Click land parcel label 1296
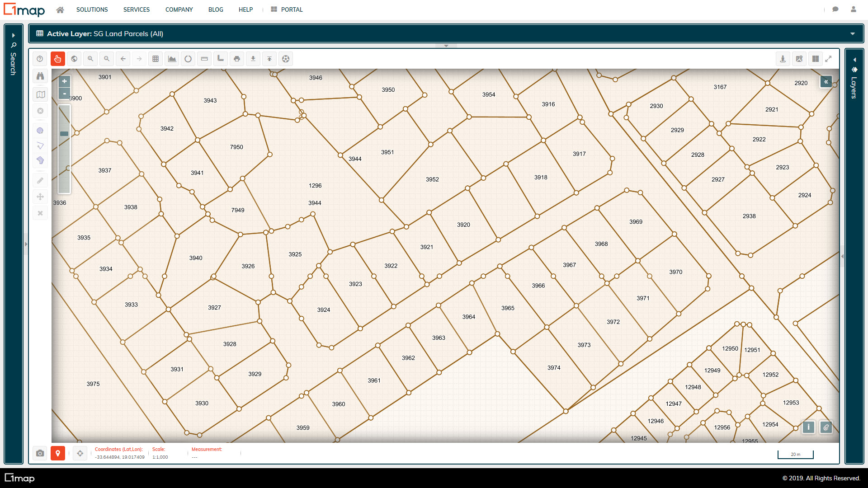 (315, 186)
